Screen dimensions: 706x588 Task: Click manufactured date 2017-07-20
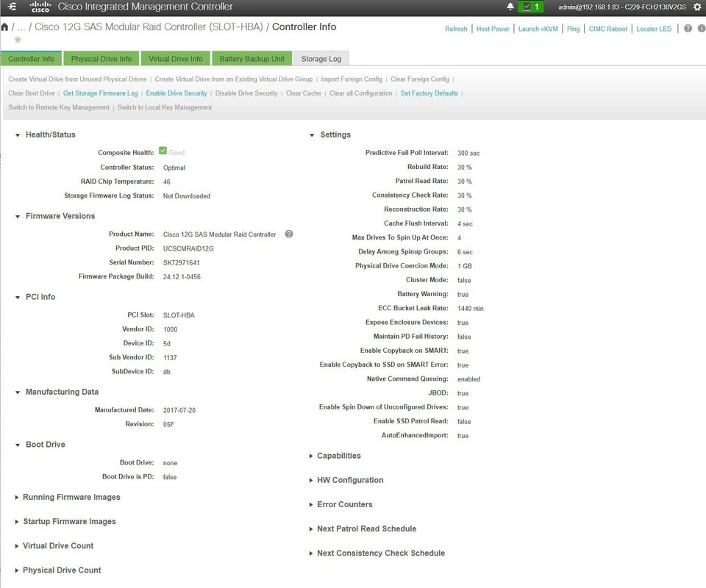[179, 410]
